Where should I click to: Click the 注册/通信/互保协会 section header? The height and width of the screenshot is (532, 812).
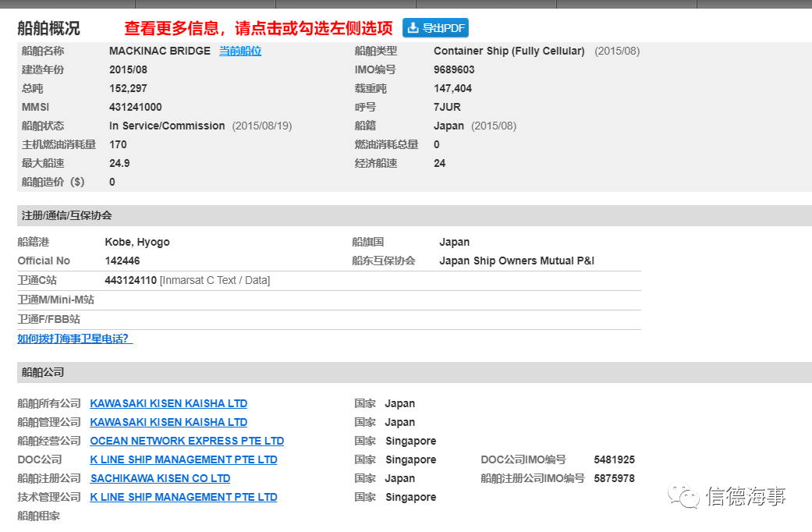coord(67,215)
